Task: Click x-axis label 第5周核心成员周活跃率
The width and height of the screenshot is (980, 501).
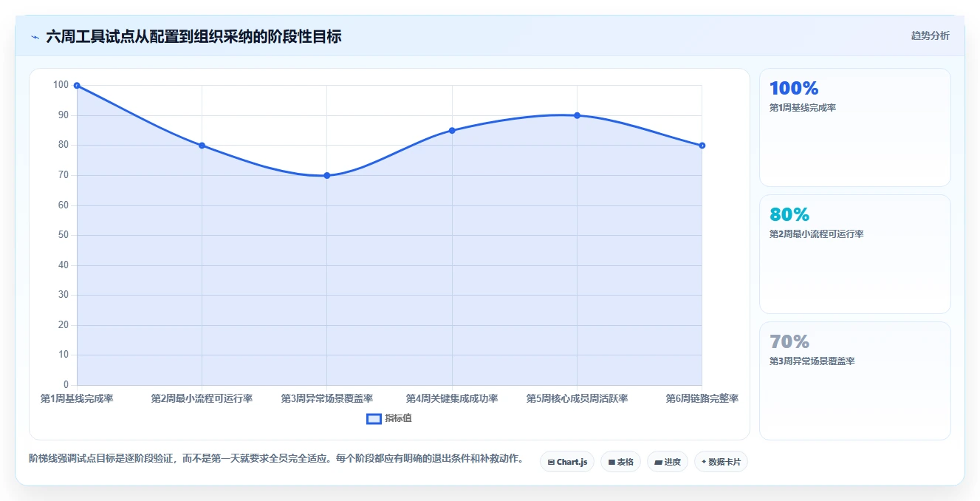Action: click(577, 398)
